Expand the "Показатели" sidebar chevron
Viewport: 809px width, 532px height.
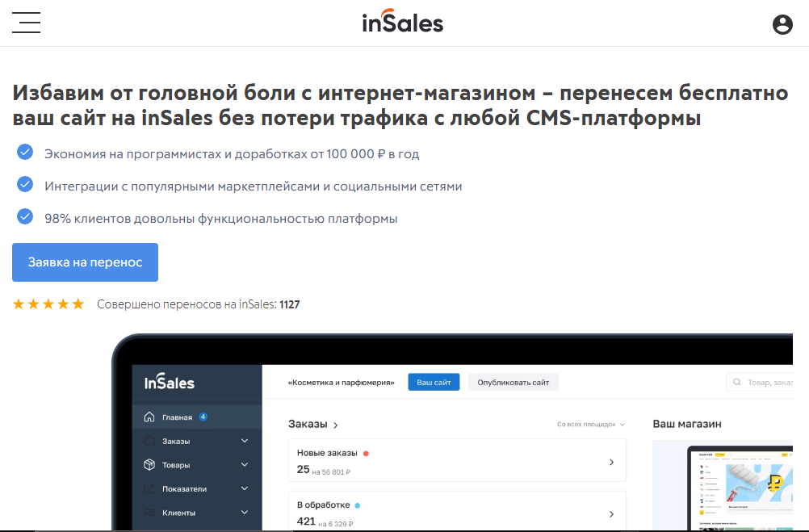point(245,488)
